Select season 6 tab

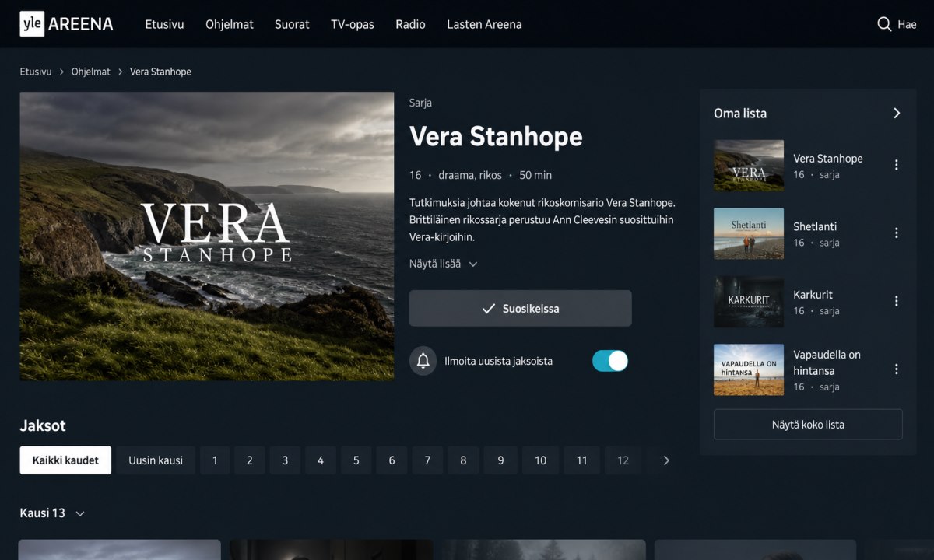click(392, 460)
